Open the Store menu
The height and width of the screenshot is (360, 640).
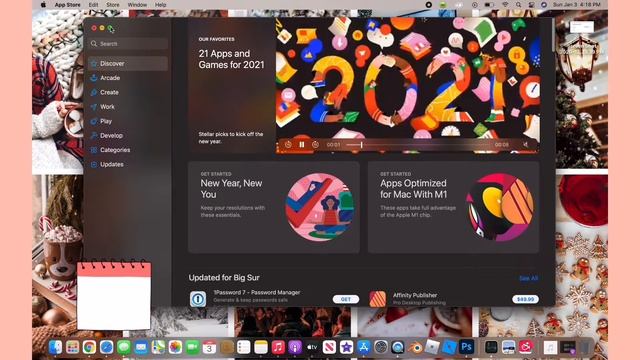tap(113, 5)
